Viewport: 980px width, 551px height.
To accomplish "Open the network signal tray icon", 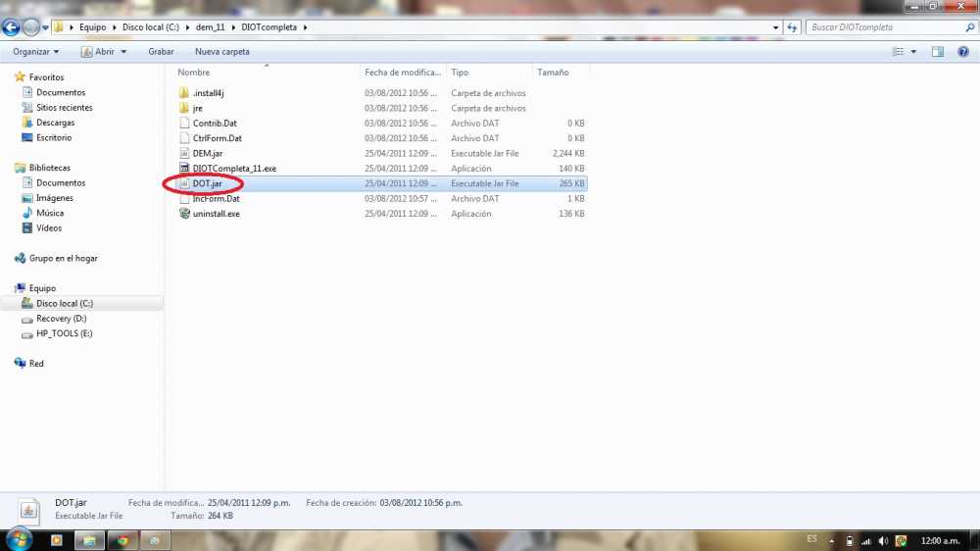I will pyautogui.click(x=866, y=541).
